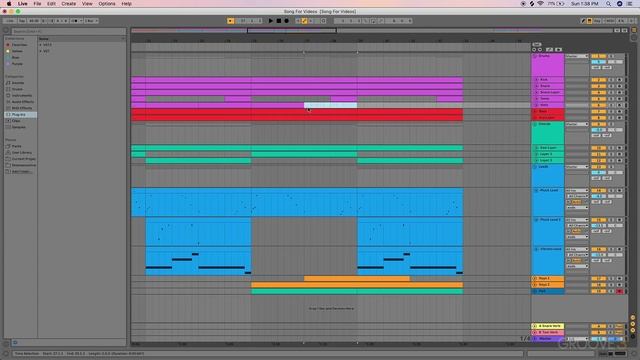
Task: Open the File menu
Action: tap(37, 4)
